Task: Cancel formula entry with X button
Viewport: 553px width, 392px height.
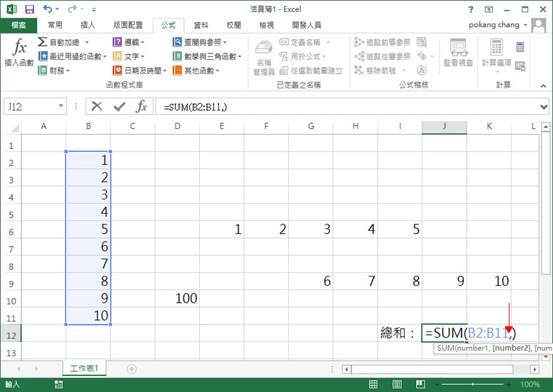Action: coord(96,106)
